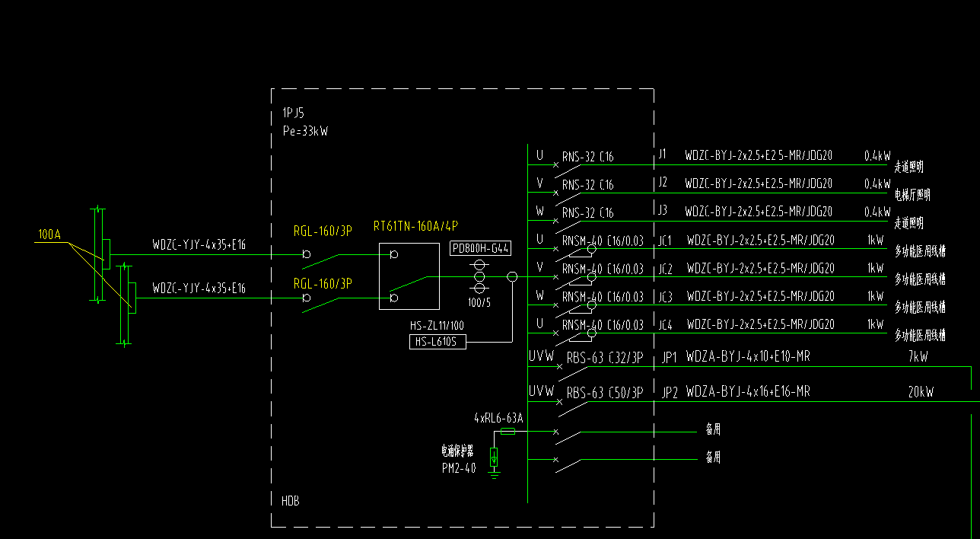Click the 走道照明 text on J1 circuit
The image size is (980, 539).
(x=908, y=166)
